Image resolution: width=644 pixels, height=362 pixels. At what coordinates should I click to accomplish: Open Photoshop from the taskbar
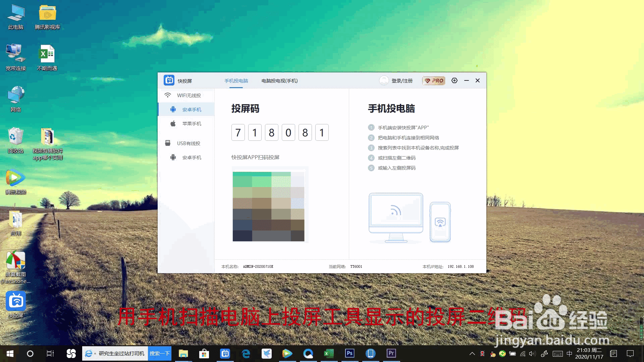click(x=350, y=353)
